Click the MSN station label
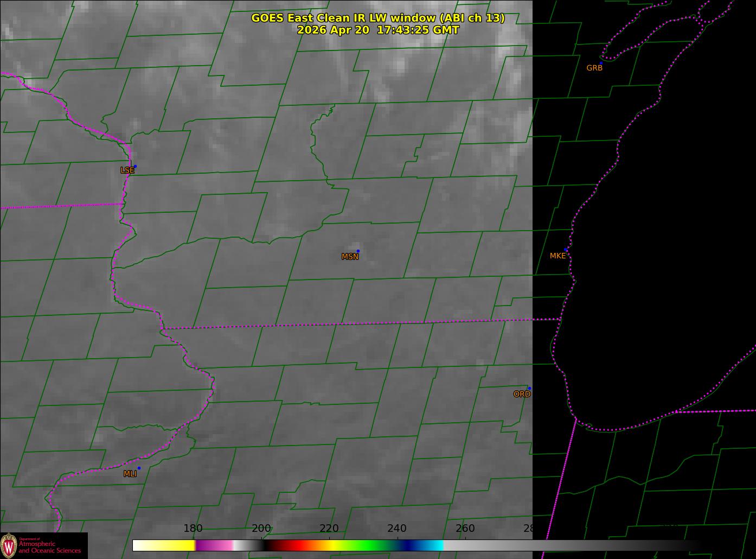756x559 pixels. [x=350, y=257]
